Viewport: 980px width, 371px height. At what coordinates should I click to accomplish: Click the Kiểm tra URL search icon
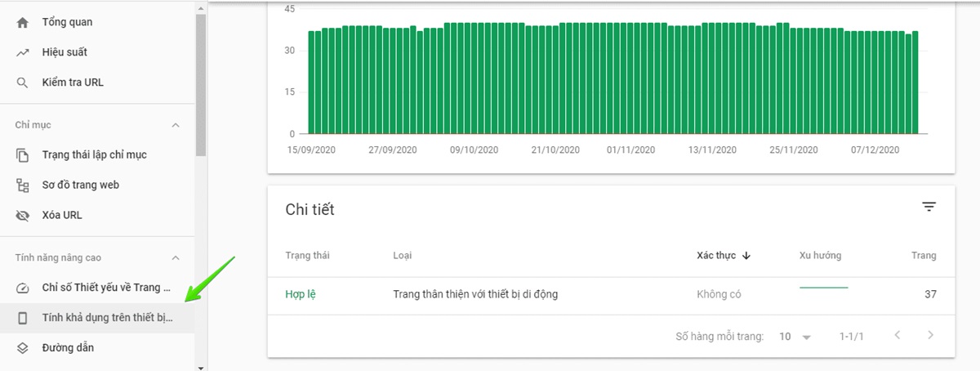pos(23,83)
